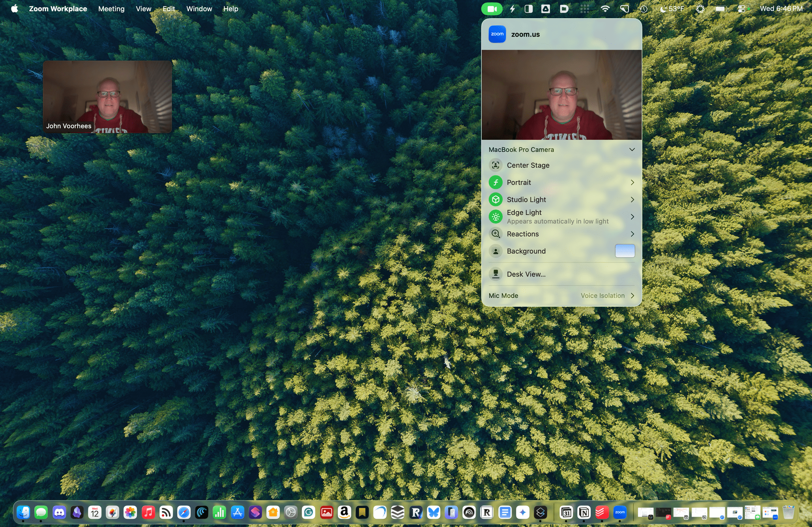Image resolution: width=812 pixels, height=527 pixels.
Task: Toggle the Edge Light effect icon
Action: click(496, 217)
